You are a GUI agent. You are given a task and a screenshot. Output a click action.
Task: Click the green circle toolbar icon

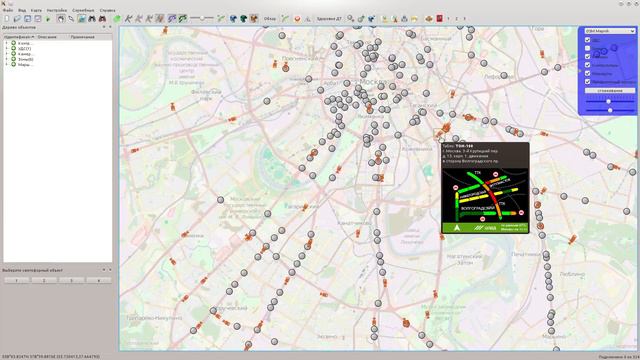[117, 19]
